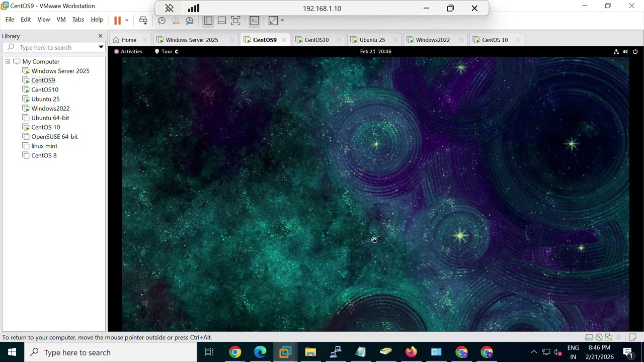
Task: Open the snapshot manager icon
Action: (x=190, y=21)
